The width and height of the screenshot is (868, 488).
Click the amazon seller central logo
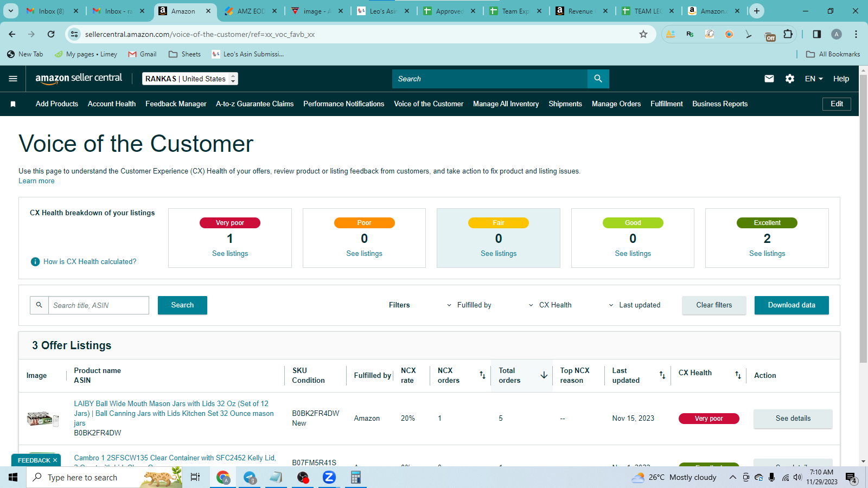click(79, 79)
